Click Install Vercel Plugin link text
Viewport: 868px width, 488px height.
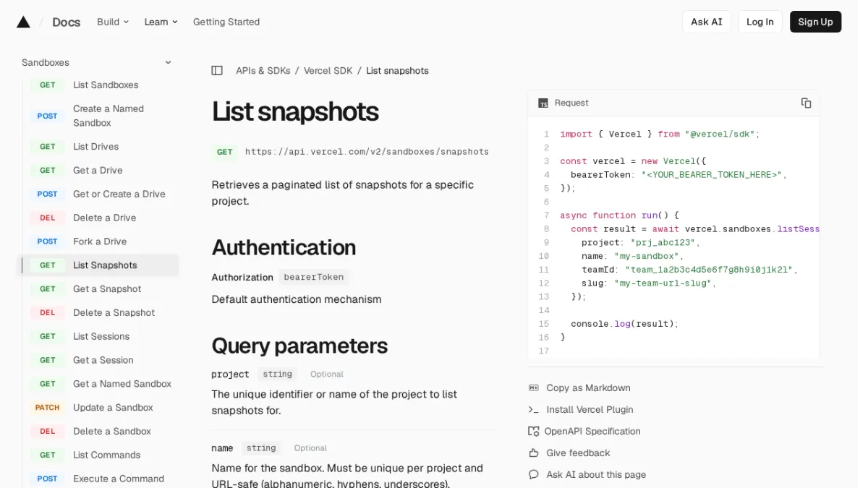tap(590, 410)
